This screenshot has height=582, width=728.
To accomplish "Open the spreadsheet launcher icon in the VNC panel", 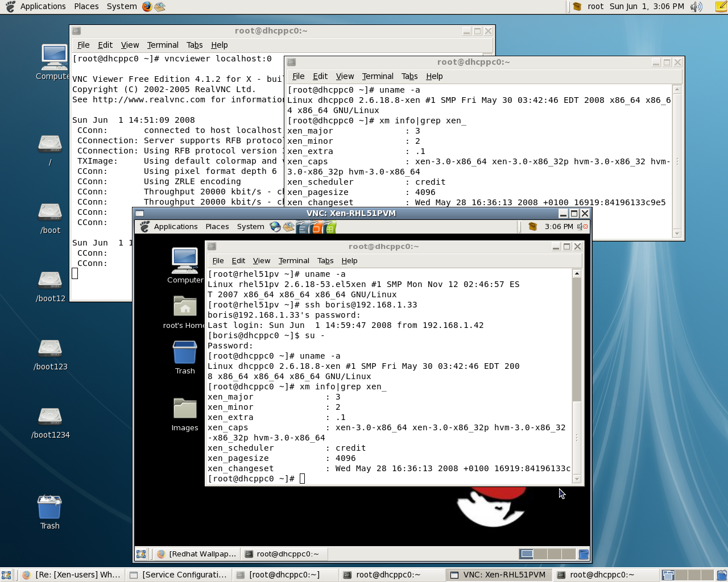I will [330, 227].
